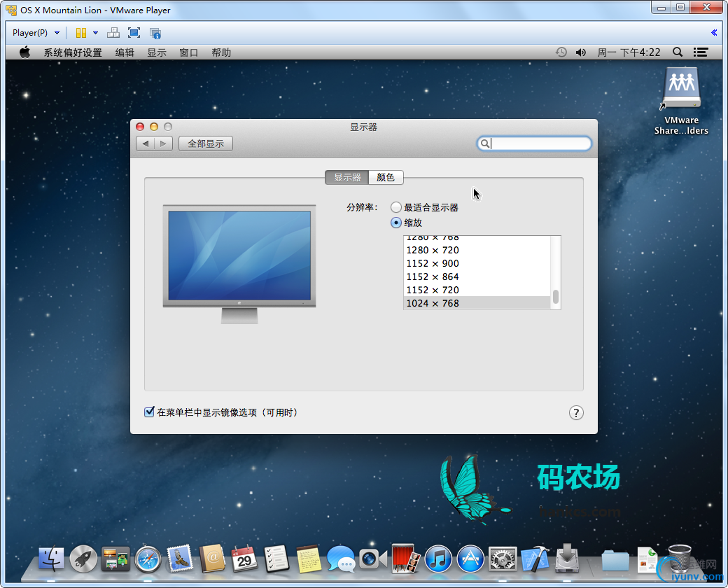Open the 帮助 menu

point(221,52)
